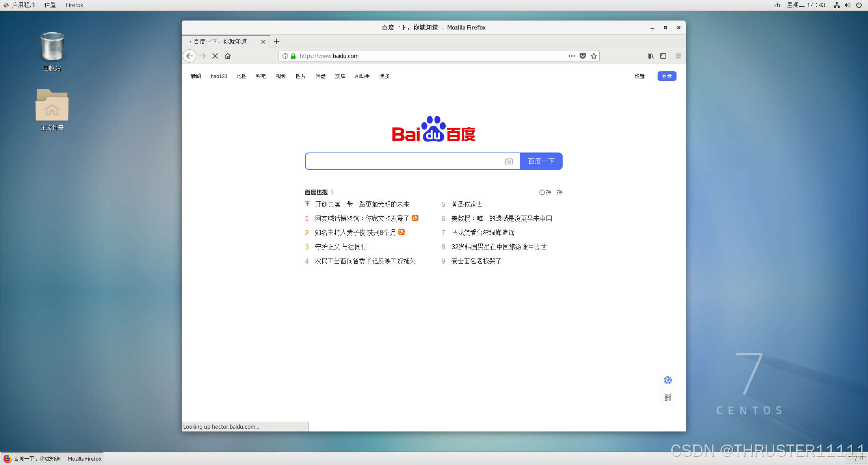Open the 更多 more menu on Baidu
This screenshot has height=465, width=868.
(x=385, y=76)
